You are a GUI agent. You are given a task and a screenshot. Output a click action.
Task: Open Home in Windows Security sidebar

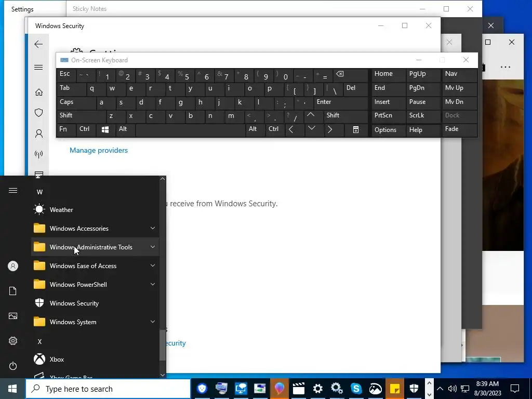point(38,92)
